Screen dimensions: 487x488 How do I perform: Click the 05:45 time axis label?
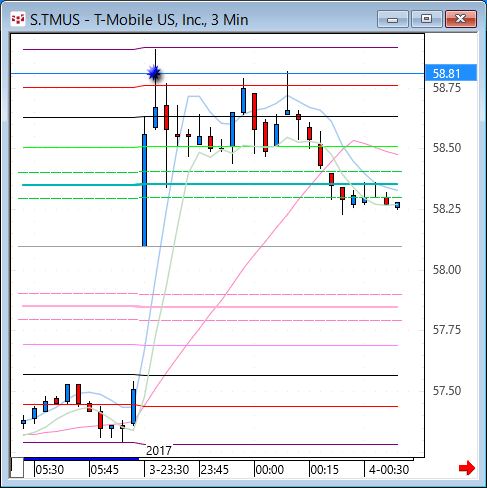click(104, 470)
